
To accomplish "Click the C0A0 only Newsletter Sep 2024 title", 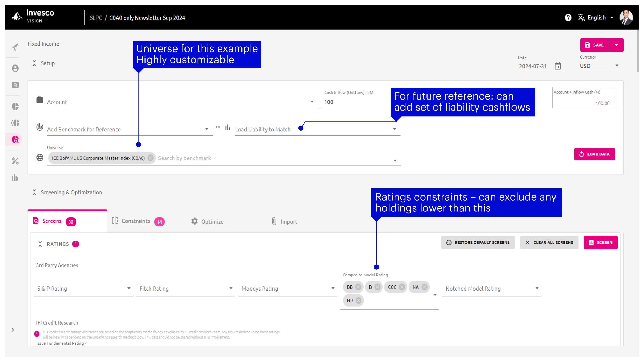I will click(x=147, y=18).
